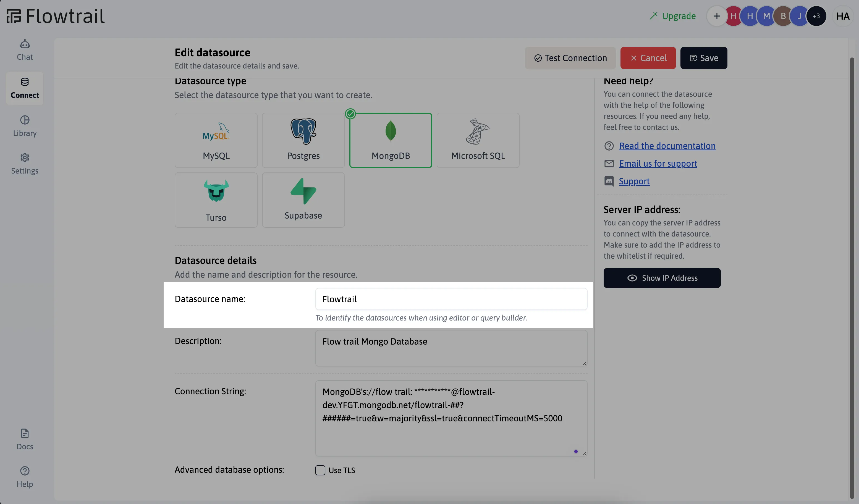Click the plus button to add member
The image size is (859, 504).
[x=716, y=16]
